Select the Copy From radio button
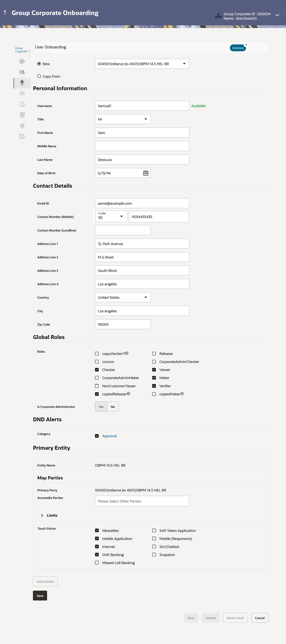 tap(39, 76)
